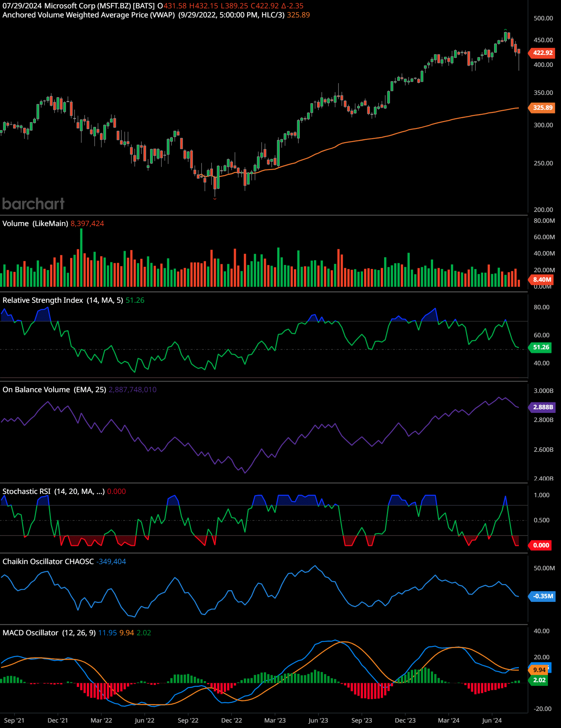Click the close price C422.92 in header
561x728 pixels.
[265, 6]
